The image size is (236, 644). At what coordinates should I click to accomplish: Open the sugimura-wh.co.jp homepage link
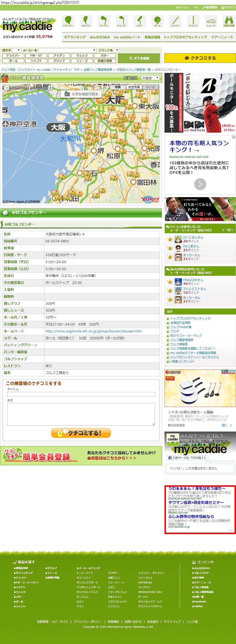point(93,331)
